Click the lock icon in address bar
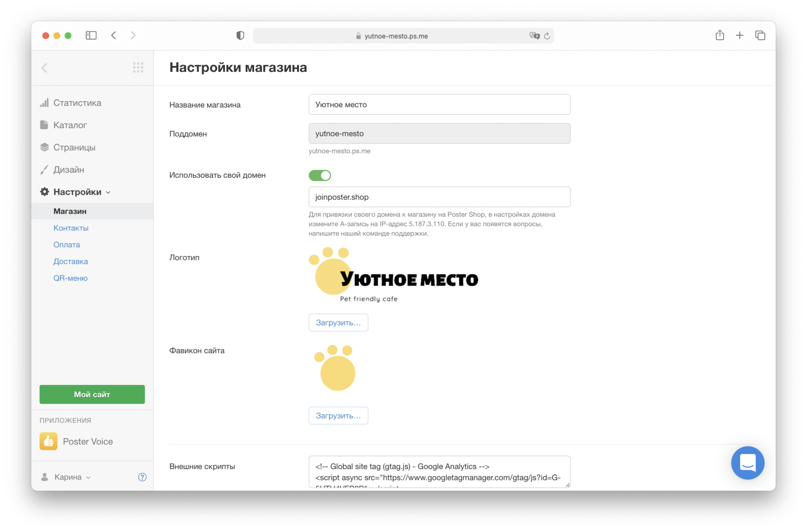Screen dimensions: 807x532 (358, 36)
